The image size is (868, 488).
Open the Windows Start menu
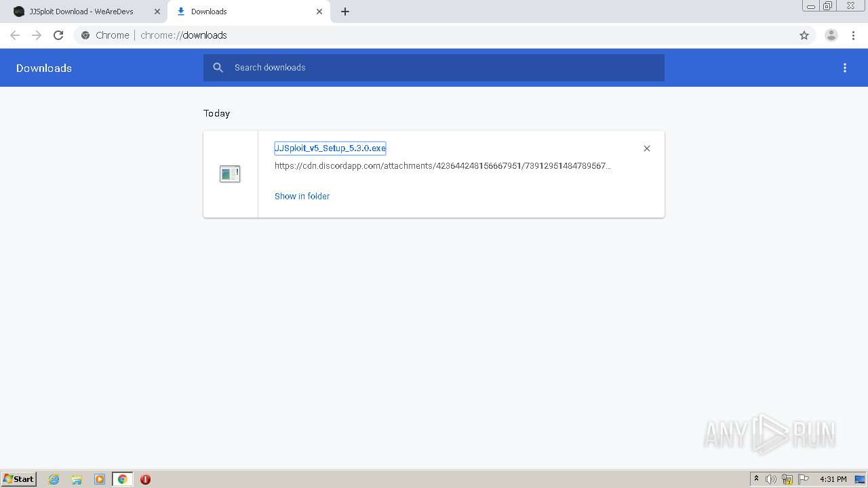[x=19, y=479]
